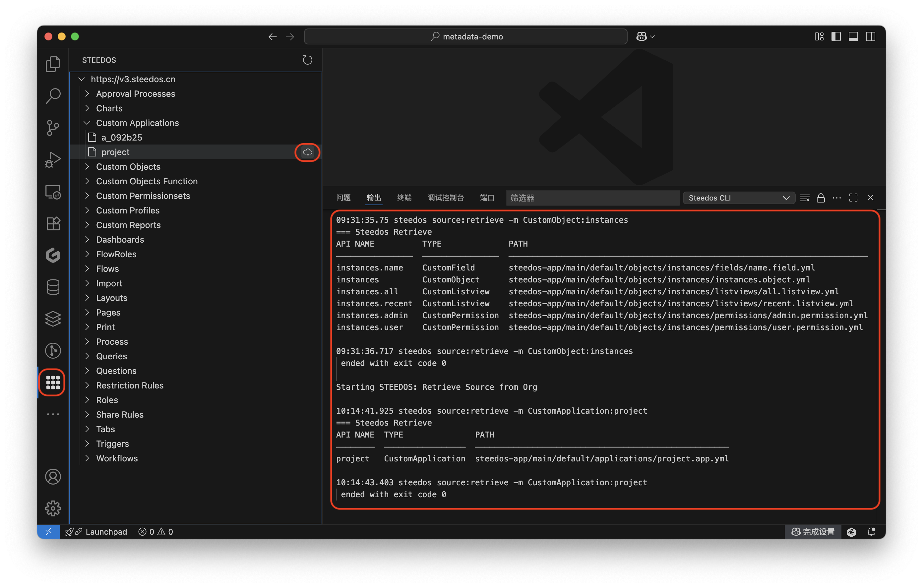Customize layout icon in title bar

pos(819,36)
